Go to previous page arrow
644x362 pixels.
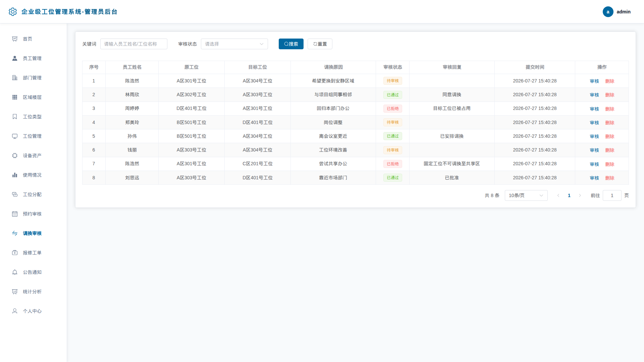[x=558, y=195]
